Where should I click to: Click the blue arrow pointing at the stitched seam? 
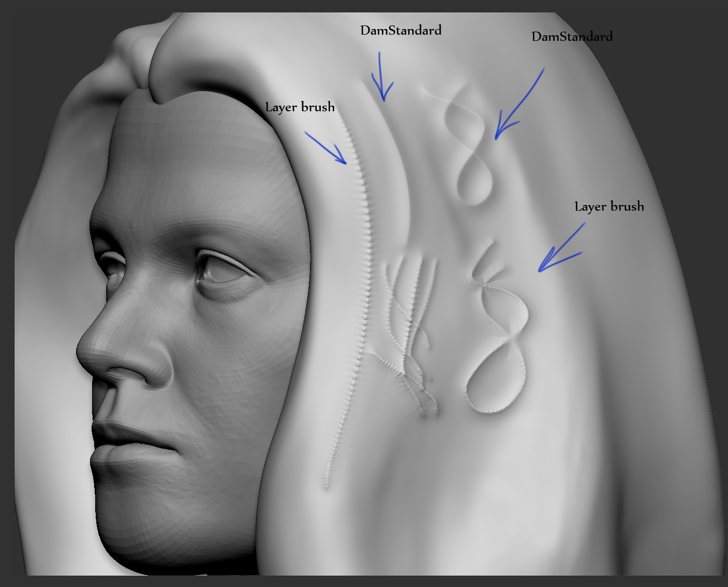click(x=325, y=148)
